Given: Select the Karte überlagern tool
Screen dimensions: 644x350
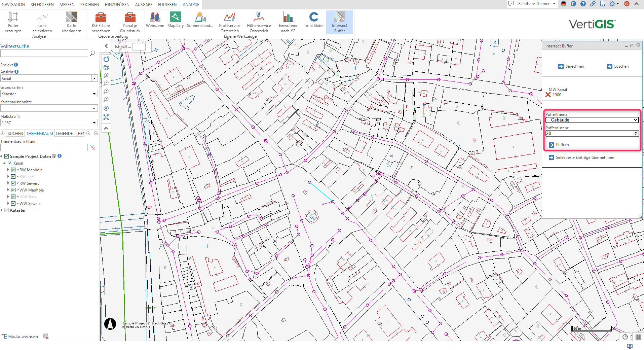Looking at the screenshot, I should pyautogui.click(x=71, y=22).
